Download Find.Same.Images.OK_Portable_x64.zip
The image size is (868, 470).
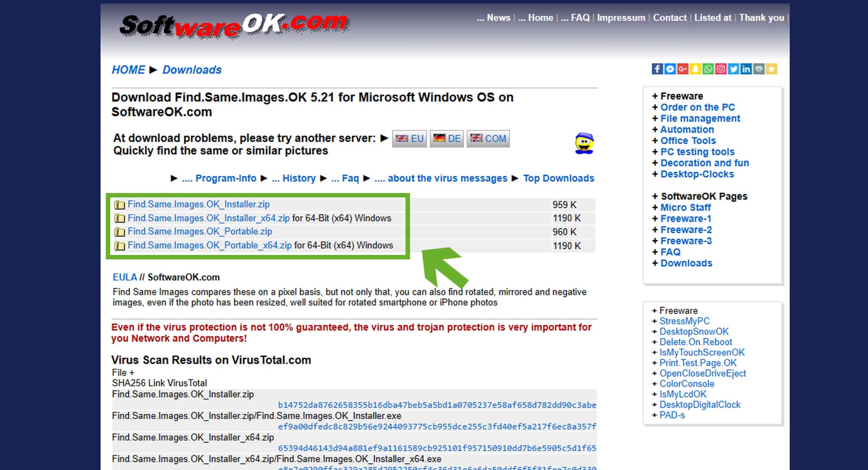tap(209, 245)
